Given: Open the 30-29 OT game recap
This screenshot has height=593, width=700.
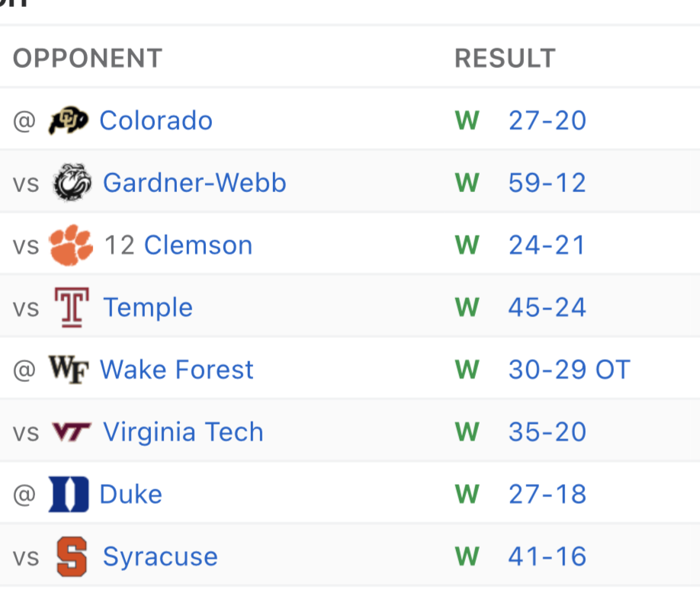Looking at the screenshot, I should coord(569,370).
